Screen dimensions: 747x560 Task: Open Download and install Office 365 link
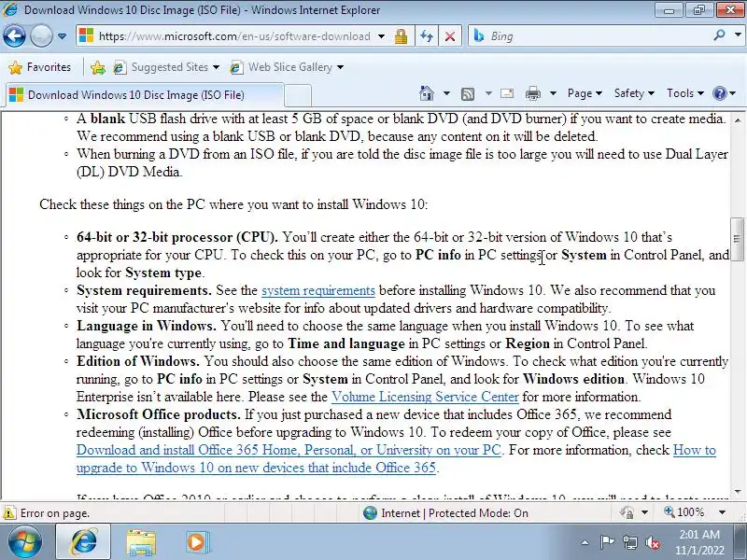[x=289, y=450]
